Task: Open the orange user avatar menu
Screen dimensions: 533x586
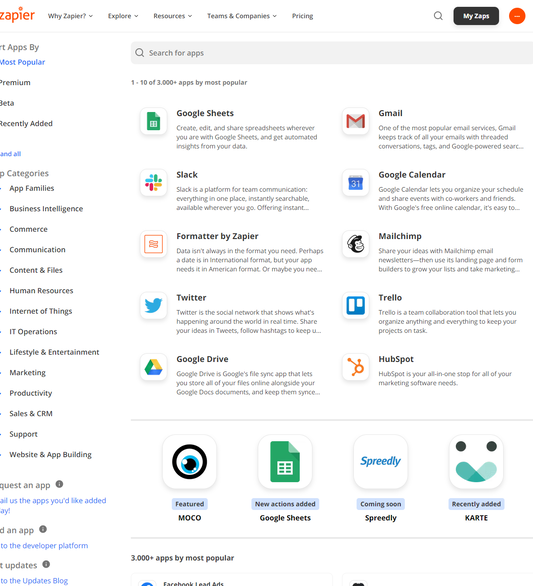Action: 517,16
